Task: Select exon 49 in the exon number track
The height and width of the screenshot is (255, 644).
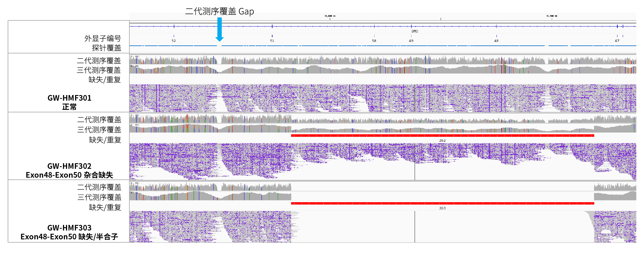Action: (x=411, y=41)
